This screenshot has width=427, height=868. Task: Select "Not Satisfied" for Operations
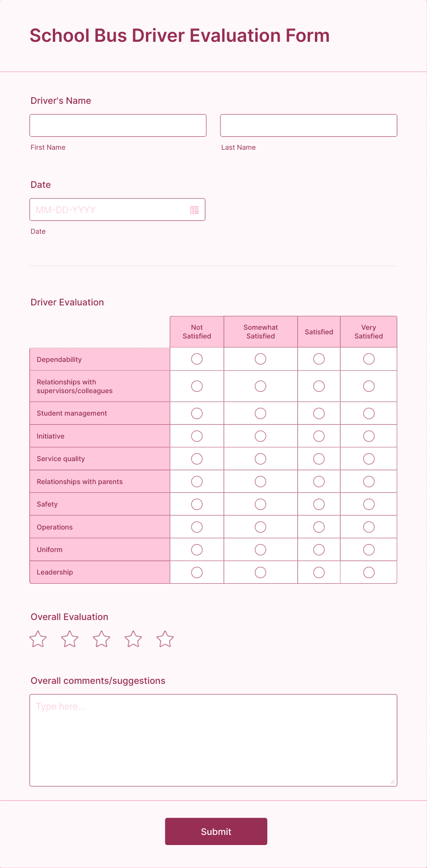pos(197,527)
